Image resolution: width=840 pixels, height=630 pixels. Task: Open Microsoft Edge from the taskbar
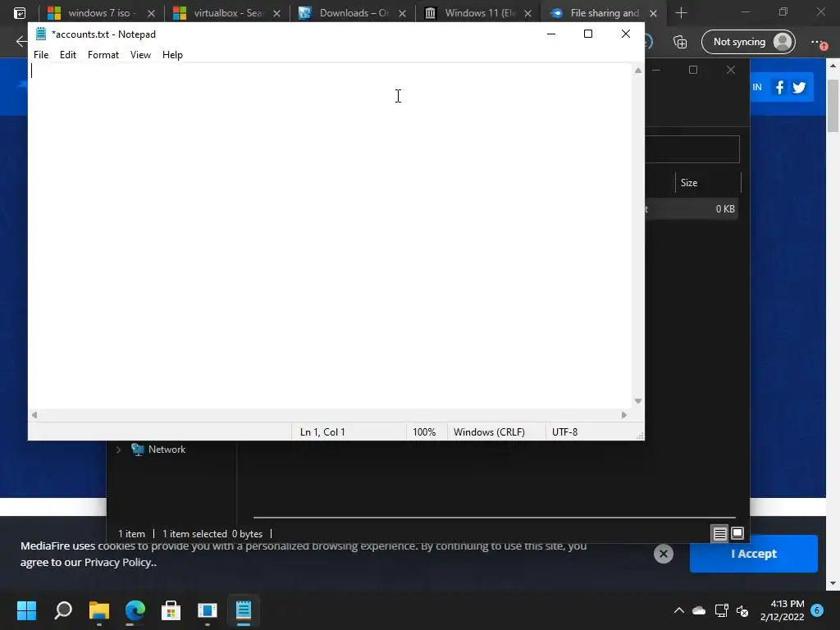[x=135, y=610]
